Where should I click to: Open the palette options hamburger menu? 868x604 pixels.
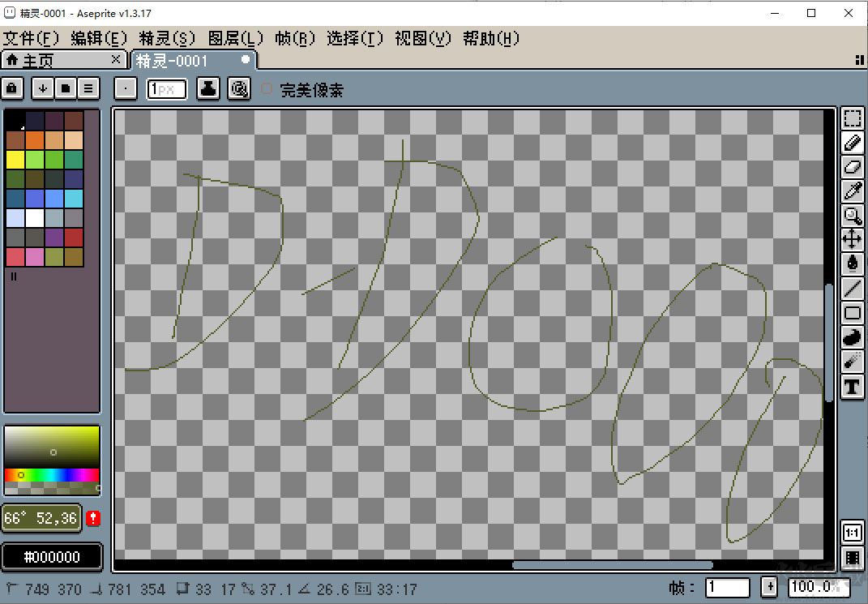point(88,88)
